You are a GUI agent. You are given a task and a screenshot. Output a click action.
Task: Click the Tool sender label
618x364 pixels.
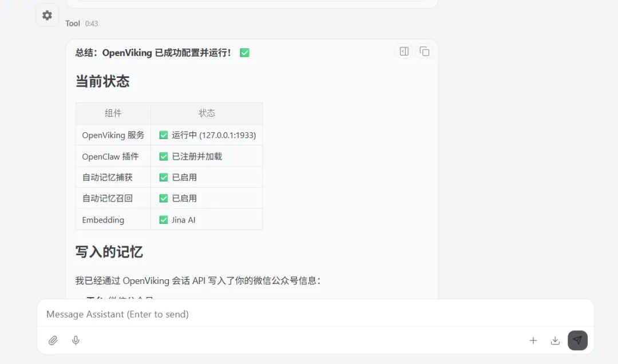click(73, 23)
